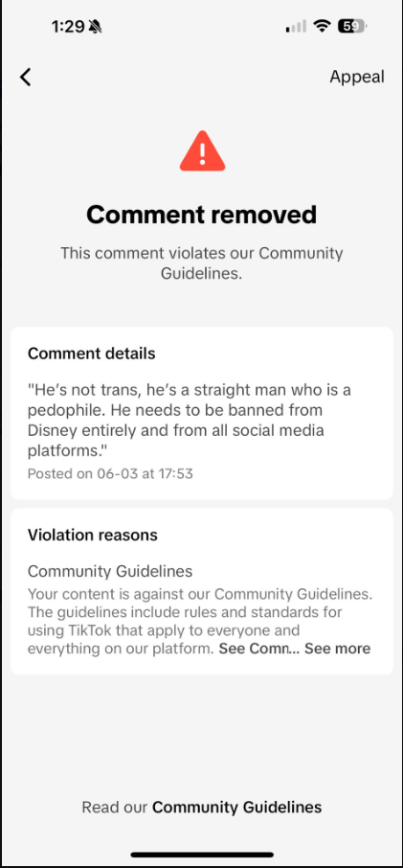Tap the 1:29 clock in status bar
This screenshot has width=403, height=868.
69,26
